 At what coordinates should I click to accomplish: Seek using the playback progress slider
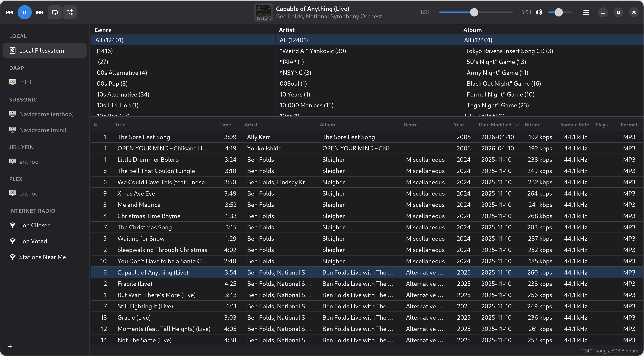pyautogui.click(x=475, y=12)
